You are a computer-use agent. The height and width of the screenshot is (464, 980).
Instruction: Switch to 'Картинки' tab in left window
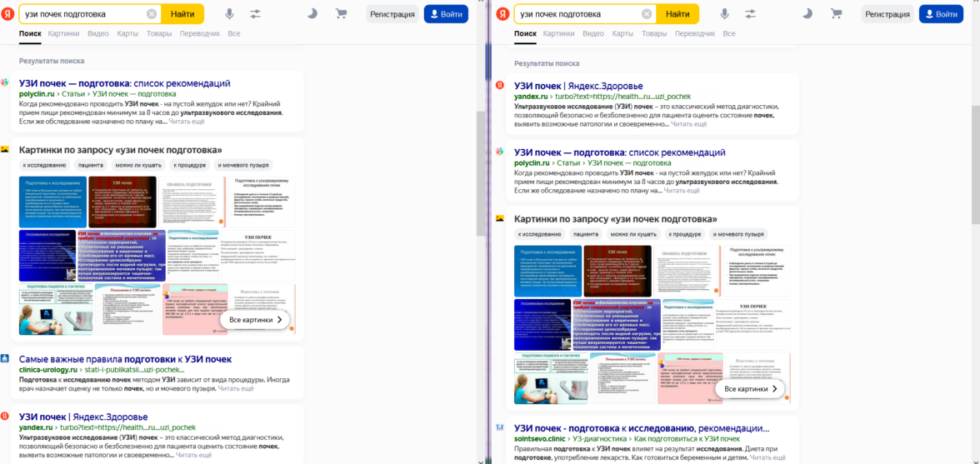[x=64, y=33]
